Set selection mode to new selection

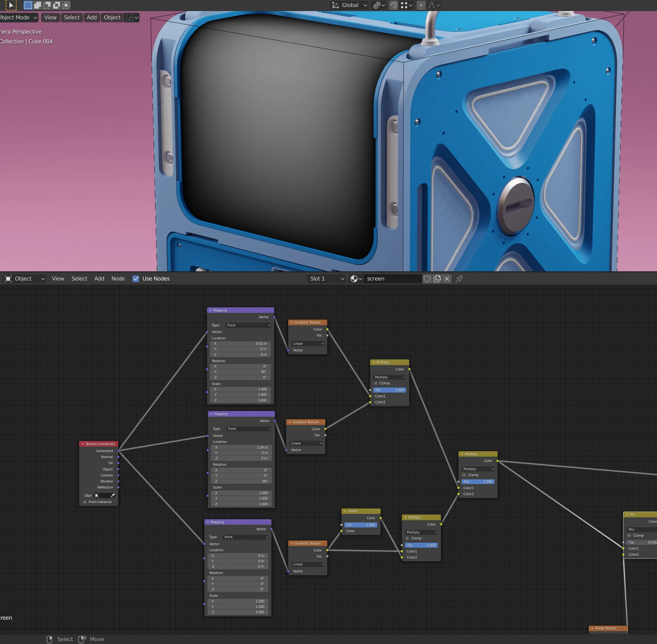click(28, 5)
